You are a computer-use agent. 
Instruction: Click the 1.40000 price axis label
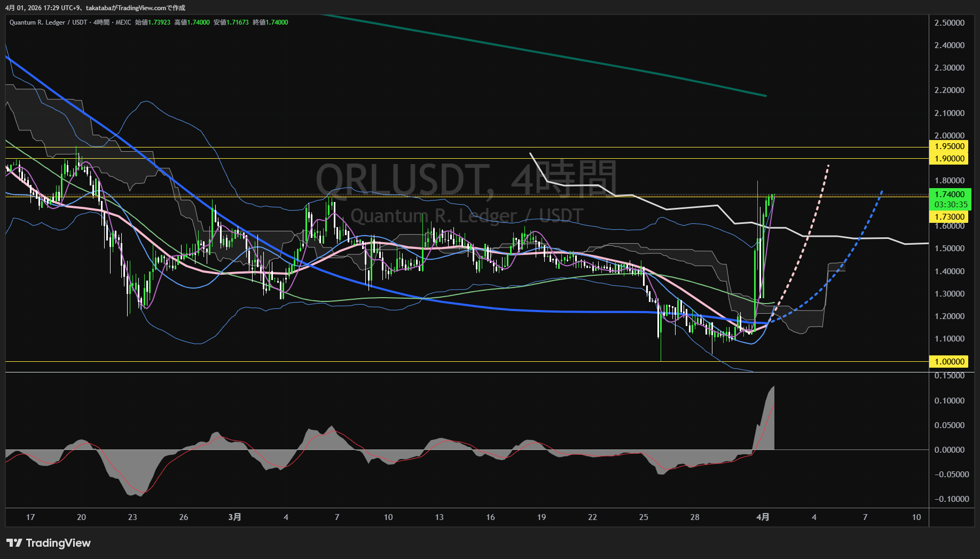[950, 271]
